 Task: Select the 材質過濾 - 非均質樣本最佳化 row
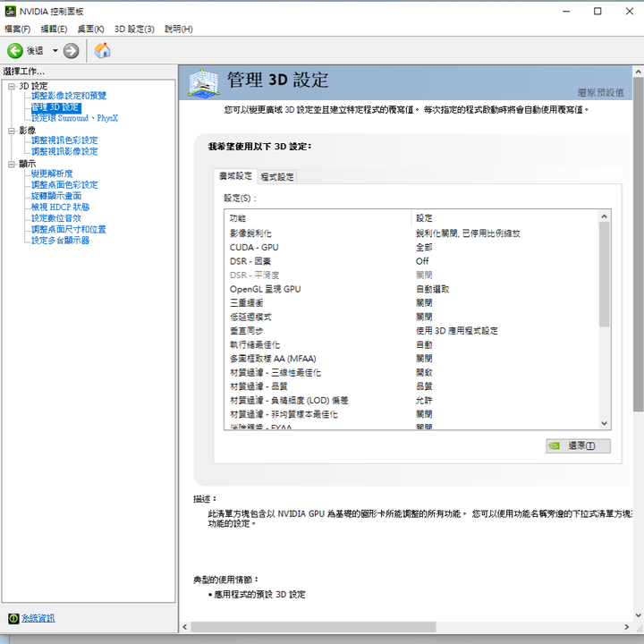coord(411,414)
